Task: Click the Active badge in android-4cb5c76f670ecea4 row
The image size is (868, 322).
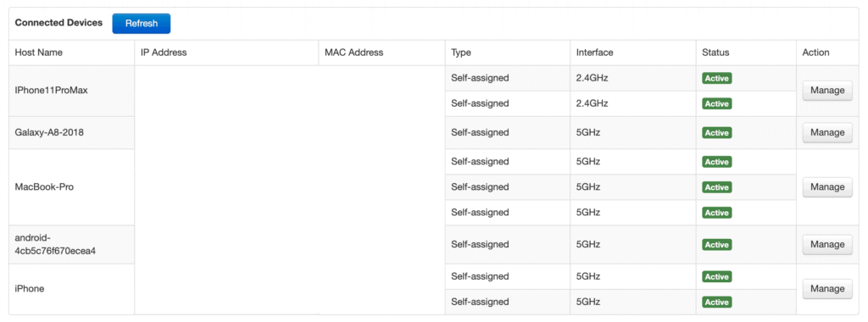Action: click(717, 245)
